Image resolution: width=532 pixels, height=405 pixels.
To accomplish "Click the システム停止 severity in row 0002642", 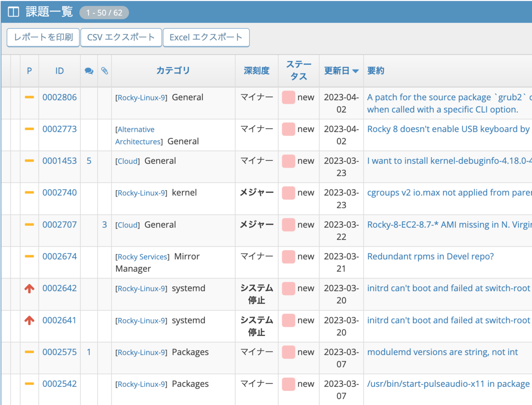I will tap(257, 294).
